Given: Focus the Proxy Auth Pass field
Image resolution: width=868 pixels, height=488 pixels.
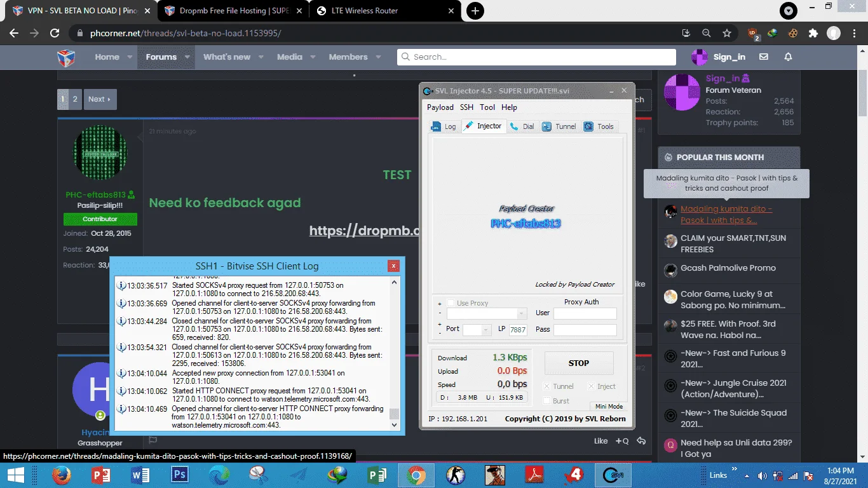Looking at the screenshot, I should (585, 330).
